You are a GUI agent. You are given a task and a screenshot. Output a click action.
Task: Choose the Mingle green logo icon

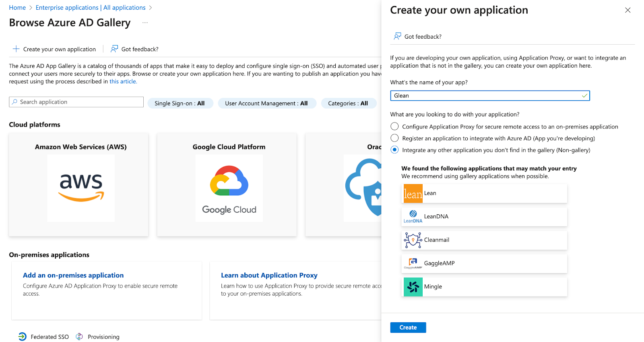click(413, 287)
